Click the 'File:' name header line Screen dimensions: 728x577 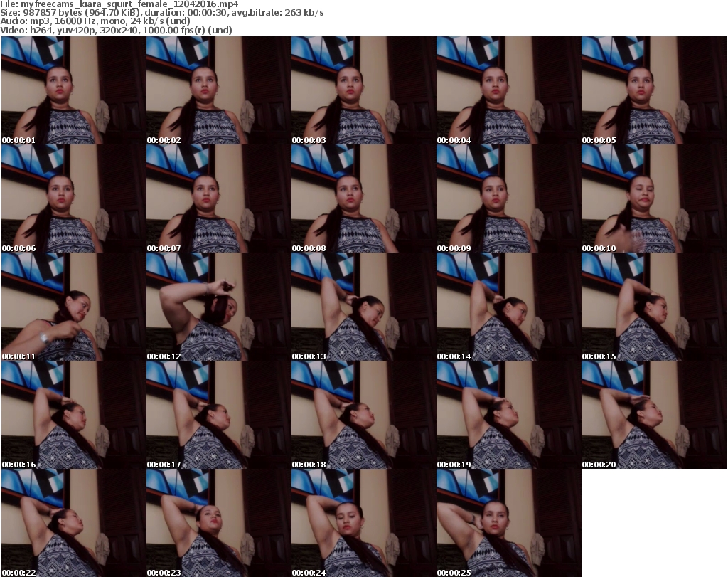pyautogui.click(x=119, y=4)
